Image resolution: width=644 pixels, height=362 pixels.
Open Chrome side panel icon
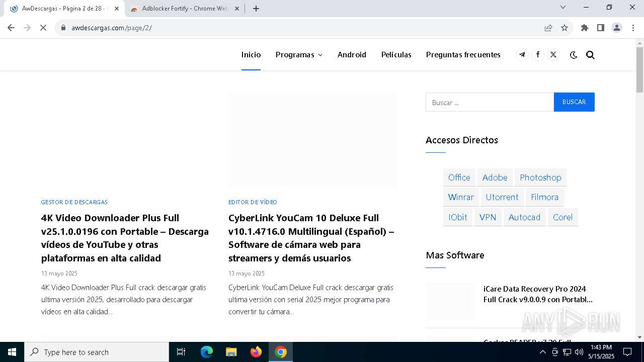click(x=601, y=28)
